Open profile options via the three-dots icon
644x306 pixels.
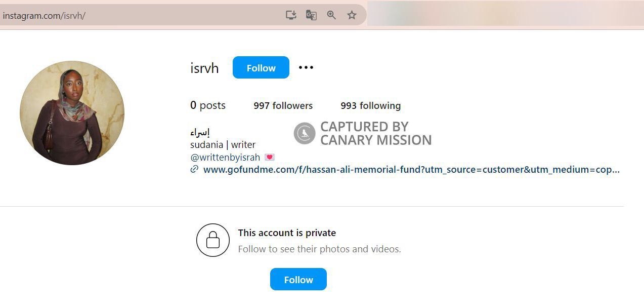coord(306,67)
